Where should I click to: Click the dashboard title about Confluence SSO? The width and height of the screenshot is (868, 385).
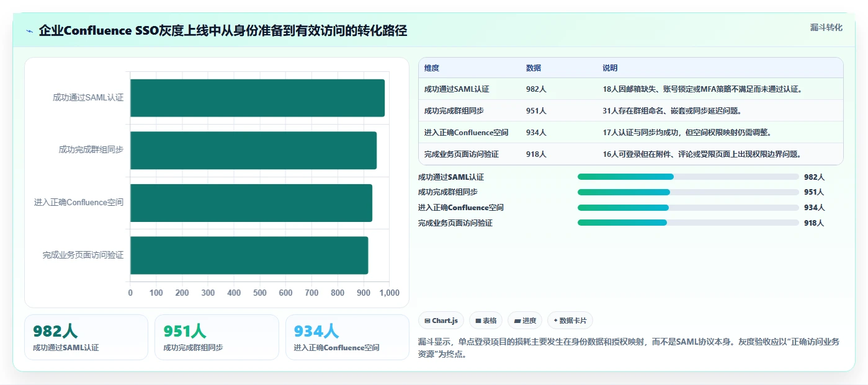point(223,31)
